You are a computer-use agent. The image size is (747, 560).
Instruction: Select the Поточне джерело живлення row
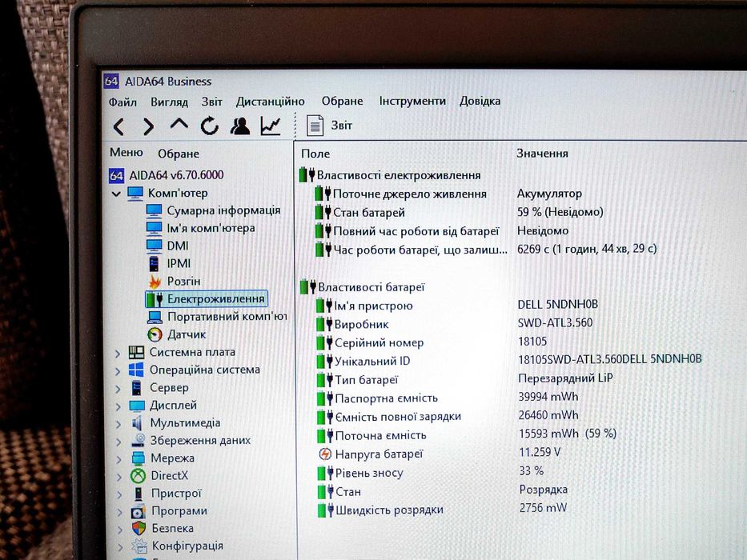pos(448,194)
